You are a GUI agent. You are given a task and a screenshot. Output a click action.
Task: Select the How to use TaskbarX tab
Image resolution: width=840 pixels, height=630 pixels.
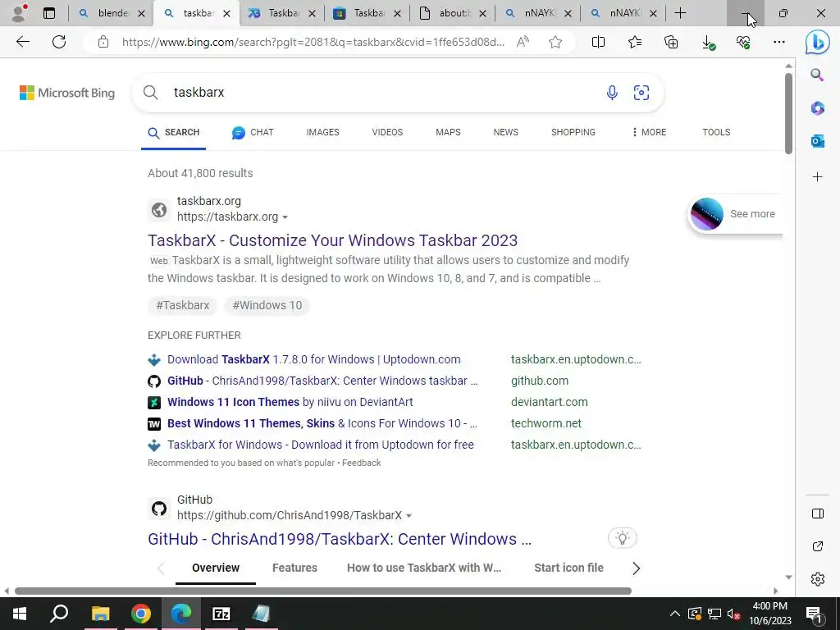[424, 568]
